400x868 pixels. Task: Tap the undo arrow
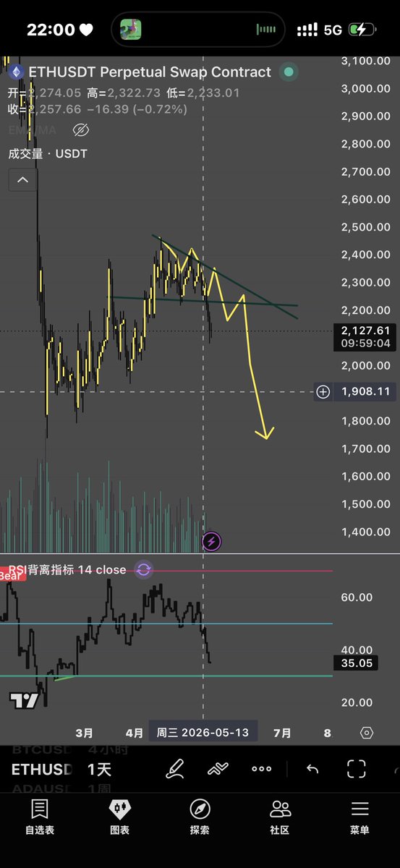312,769
